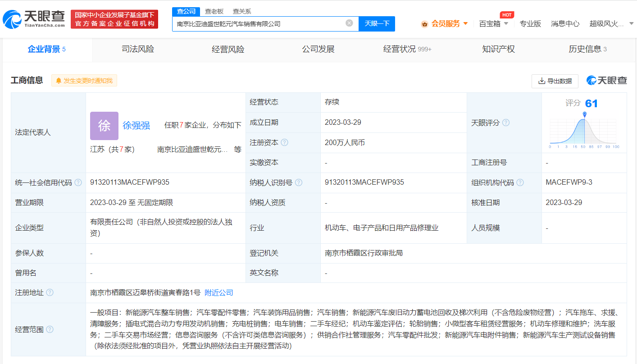Click the download icon on 导出数据 button
This screenshot has height=364, width=637.
pos(541,81)
